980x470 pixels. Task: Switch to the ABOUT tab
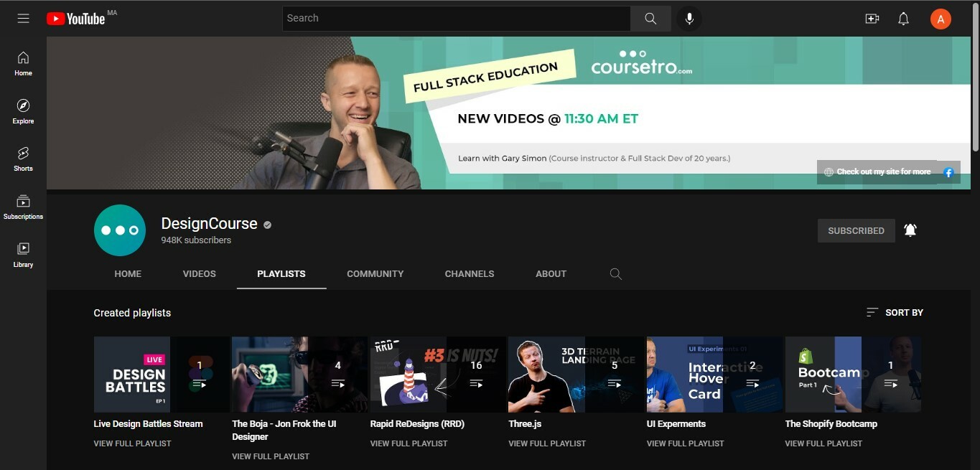[551, 274]
